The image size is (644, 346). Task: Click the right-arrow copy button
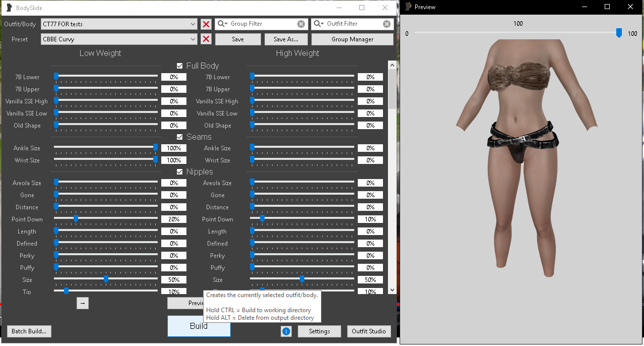83,303
